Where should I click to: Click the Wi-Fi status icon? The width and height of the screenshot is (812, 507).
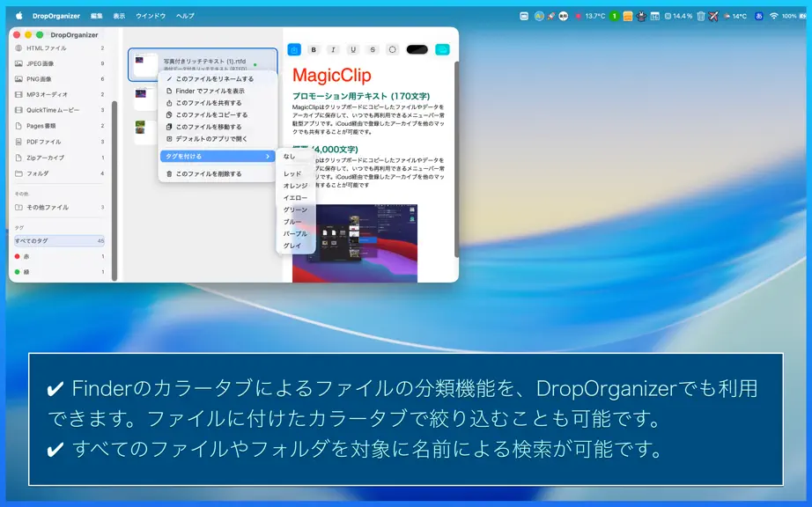(773, 16)
